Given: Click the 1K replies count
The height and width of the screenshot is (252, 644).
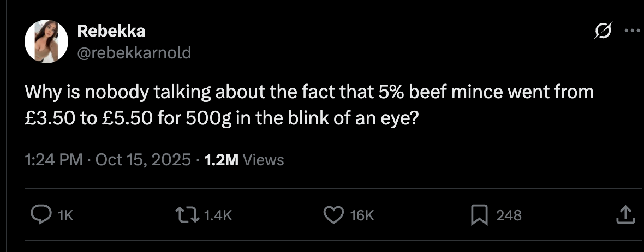Looking at the screenshot, I should pos(65,216).
